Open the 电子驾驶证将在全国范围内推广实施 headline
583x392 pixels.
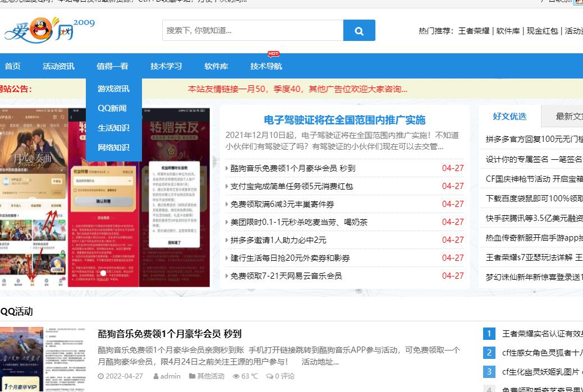pos(345,119)
